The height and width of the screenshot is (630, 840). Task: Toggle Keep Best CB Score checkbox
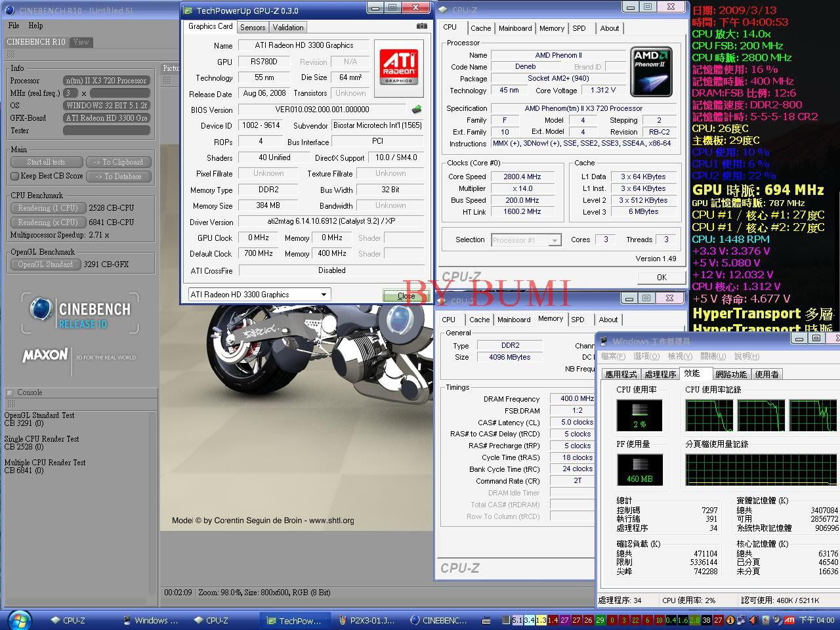[14, 176]
